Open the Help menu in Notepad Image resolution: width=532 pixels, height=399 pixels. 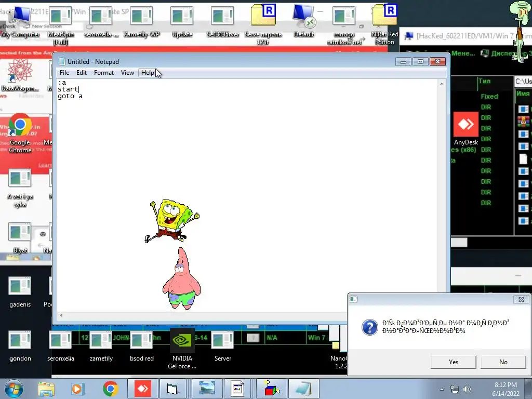tap(148, 73)
